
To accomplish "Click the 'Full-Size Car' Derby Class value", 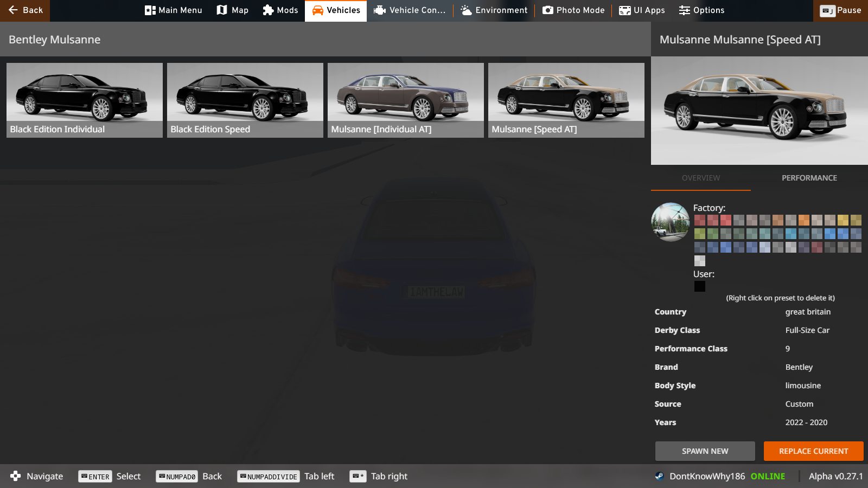I will pos(807,330).
